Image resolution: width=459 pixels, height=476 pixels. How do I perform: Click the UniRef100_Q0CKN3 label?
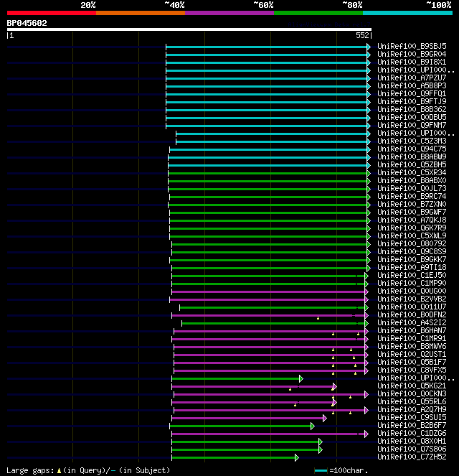point(412,393)
